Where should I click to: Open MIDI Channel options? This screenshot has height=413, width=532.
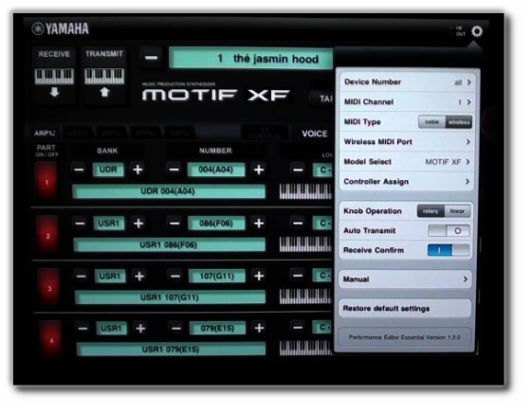(407, 102)
